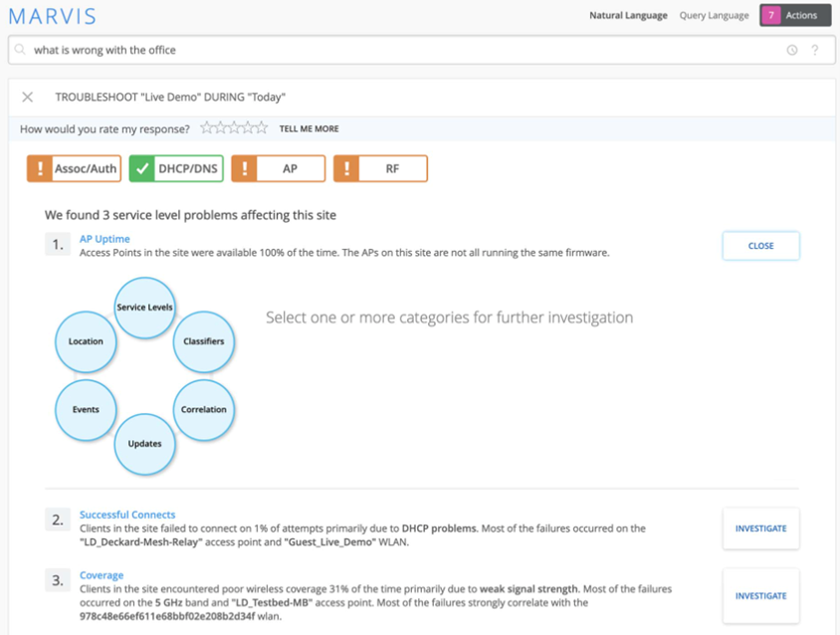Click the Marvis query input field
Screen dimensions: 840x635
click(398, 50)
